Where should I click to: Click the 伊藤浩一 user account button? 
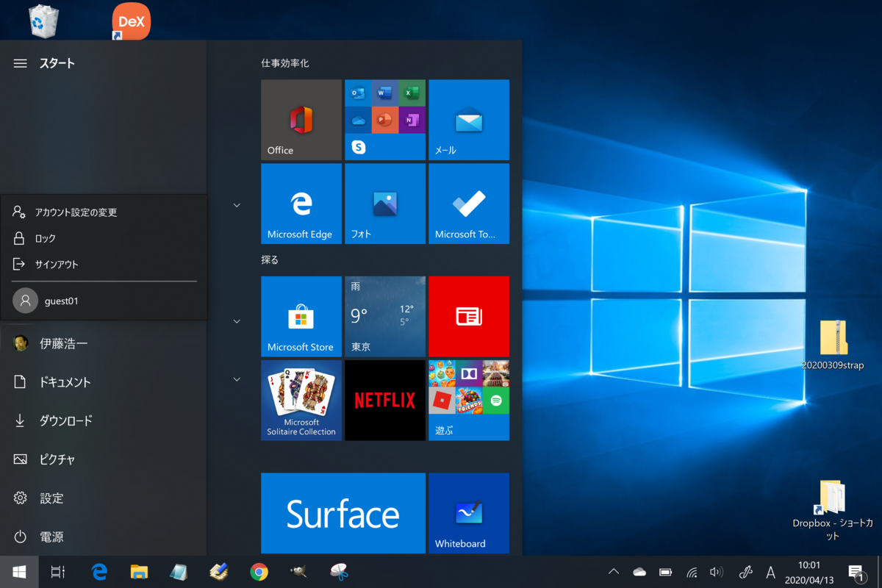click(x=104, y=343)
